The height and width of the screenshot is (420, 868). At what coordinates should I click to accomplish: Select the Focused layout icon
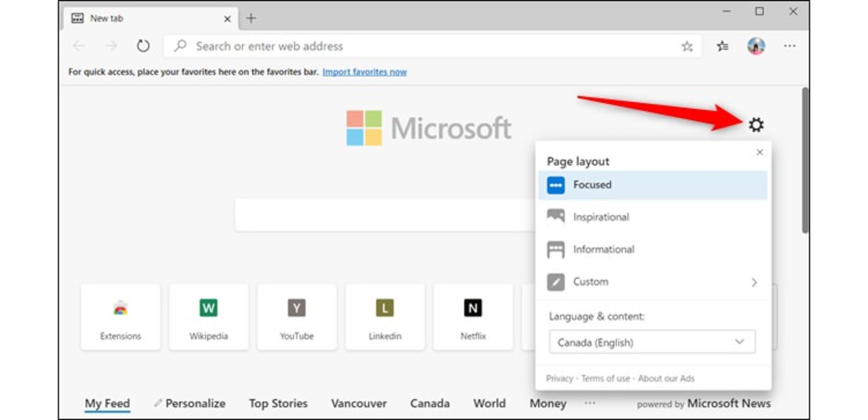[x=556, y=185]
